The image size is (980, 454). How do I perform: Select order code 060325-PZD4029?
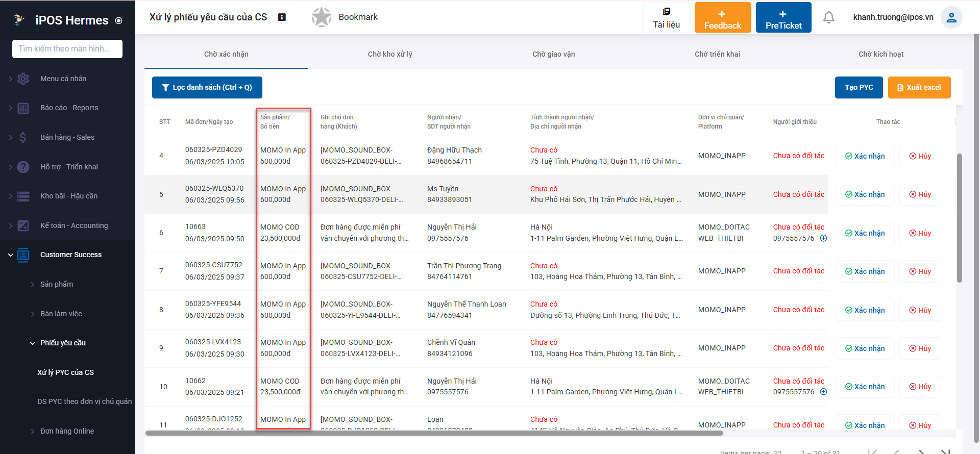pos(213,150)
